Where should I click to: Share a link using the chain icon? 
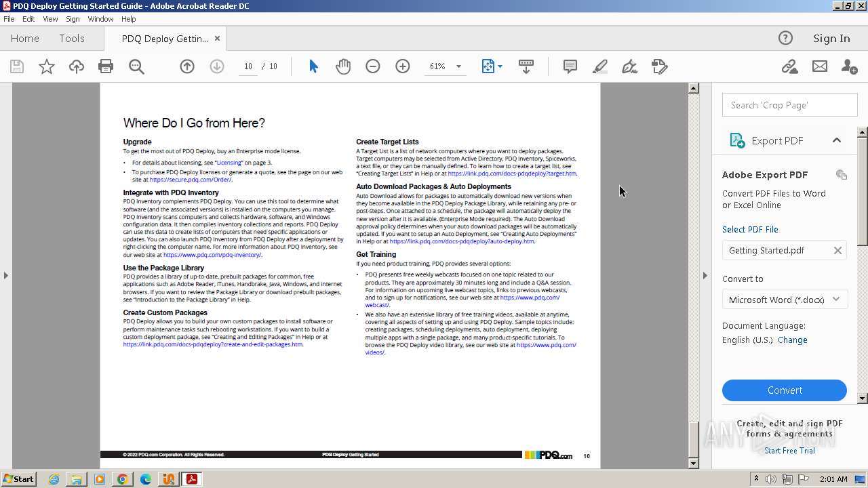tap(789, 66)
